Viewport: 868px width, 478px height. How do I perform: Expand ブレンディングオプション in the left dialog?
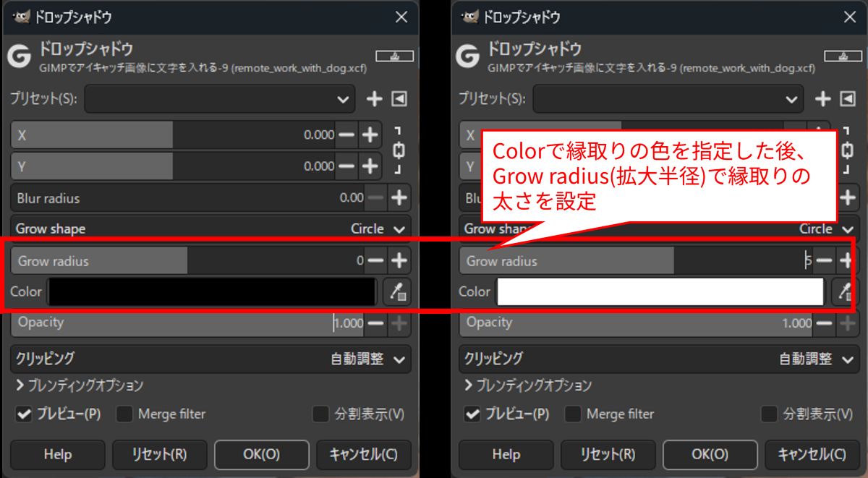coord(80,385)
